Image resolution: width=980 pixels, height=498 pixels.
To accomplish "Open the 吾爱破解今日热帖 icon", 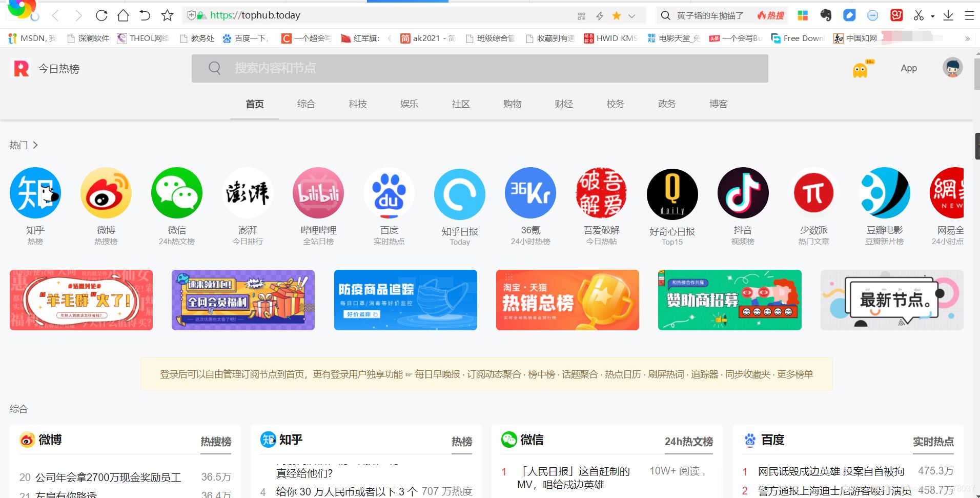I will 601,193.
